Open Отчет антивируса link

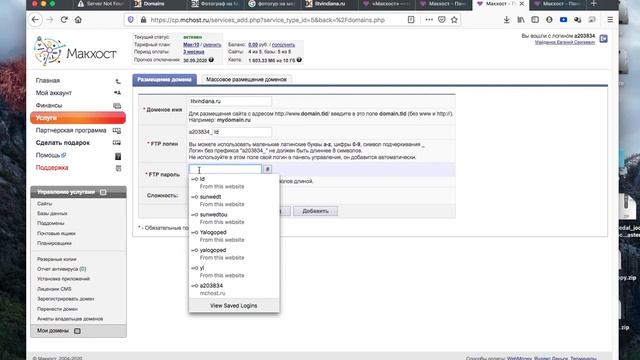pos(61,269)
